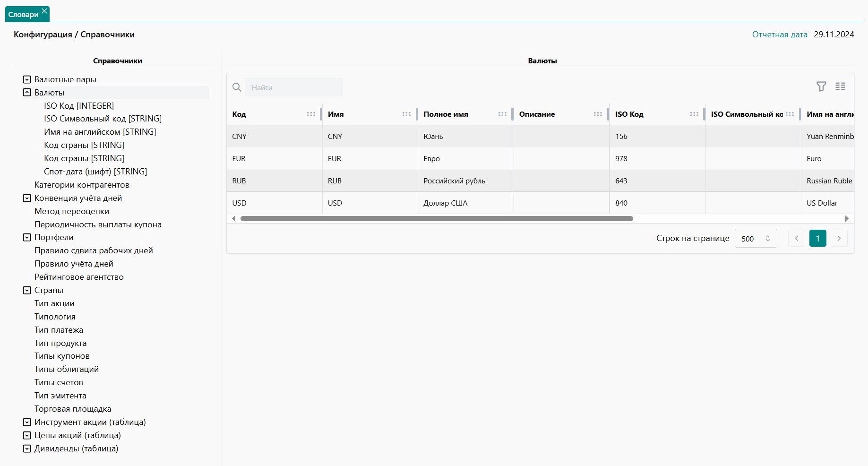
Task: Click drag handle dots on Описание column
Action: (598, 114)
